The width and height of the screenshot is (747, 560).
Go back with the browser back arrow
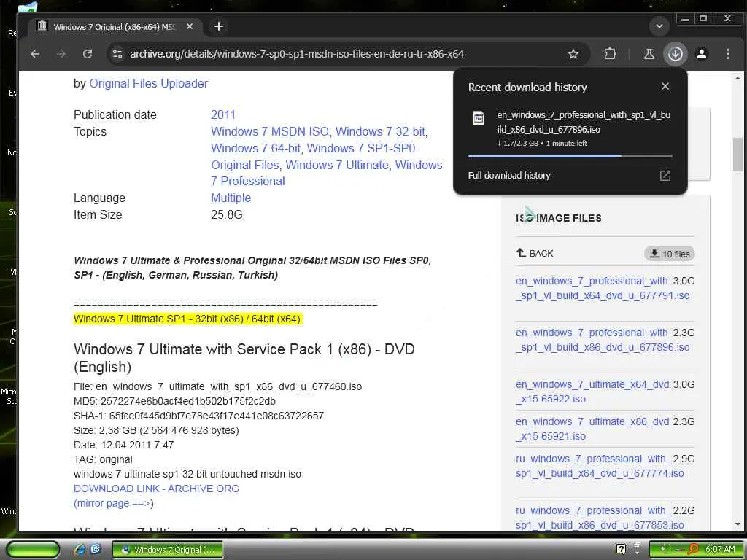tap(35, 54)
